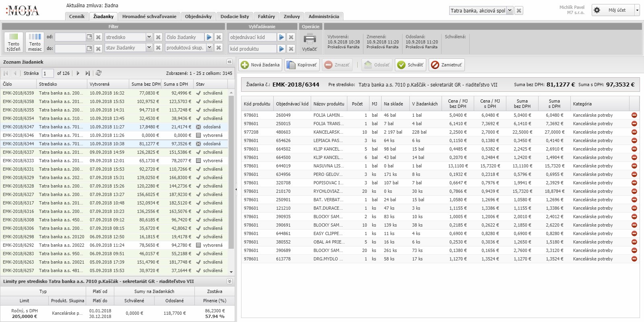Click the Zmazať button
This screenshot has width=644, height=322.
point(337,65)
